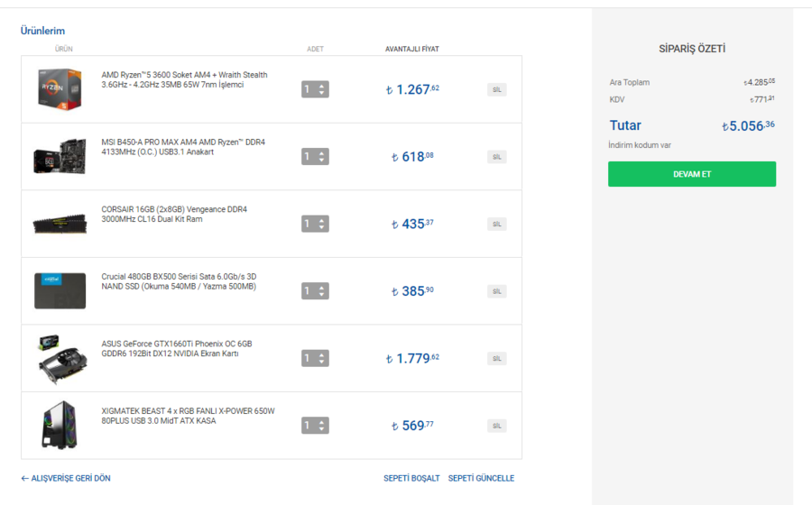The image size is (812, 505).
Task: Open the XIGMATEK BEAST case thumbnail
Action: (x=60, y=425)
